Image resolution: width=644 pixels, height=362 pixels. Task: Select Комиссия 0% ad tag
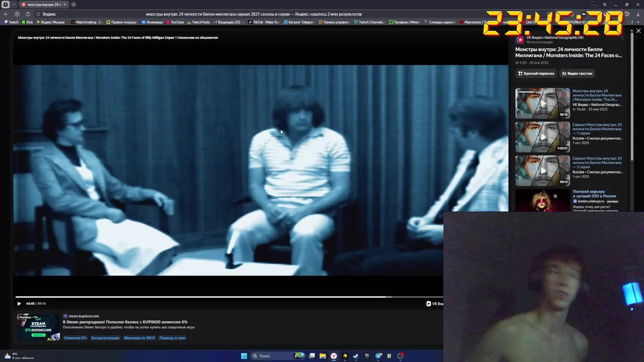coord(75,338)
